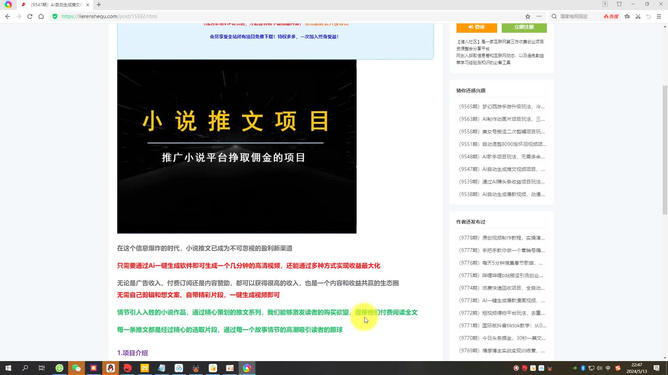Open sidebar post (9548期) AI歌手项目
The width and height of the screenshot is (668, 375).
tap(501, 156)
